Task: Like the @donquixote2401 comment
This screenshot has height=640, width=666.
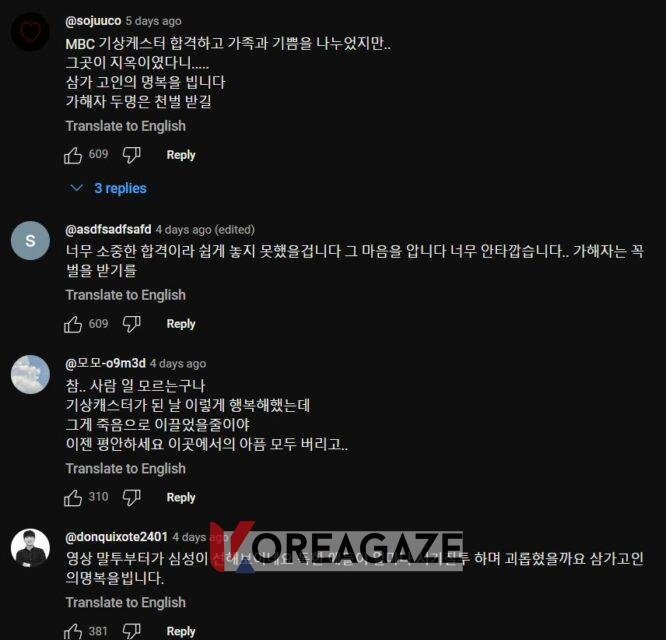Action: (73, 632)
